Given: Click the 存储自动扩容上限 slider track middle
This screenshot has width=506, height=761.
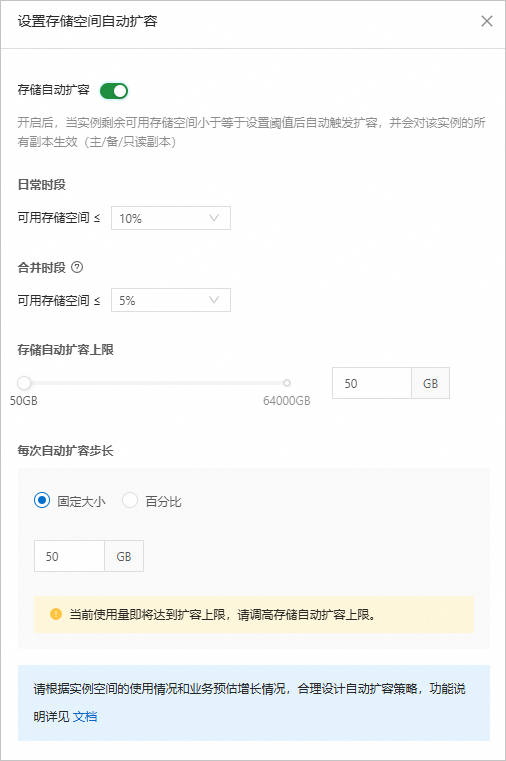Looking at the screenshot, I should [155, 383].
